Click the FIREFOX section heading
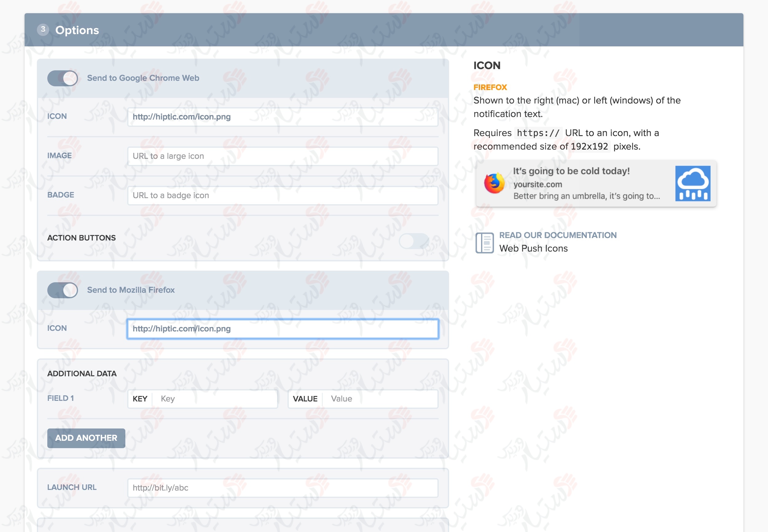 pyautogui.click(x=490, y=87)
